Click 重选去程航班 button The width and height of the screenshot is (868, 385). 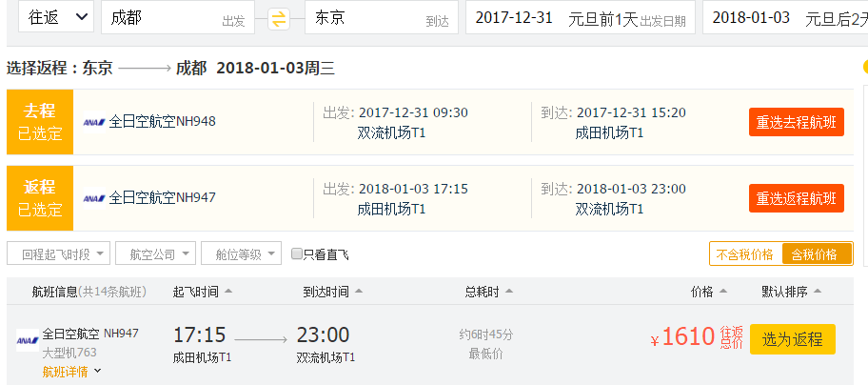(x=796, y=122)
